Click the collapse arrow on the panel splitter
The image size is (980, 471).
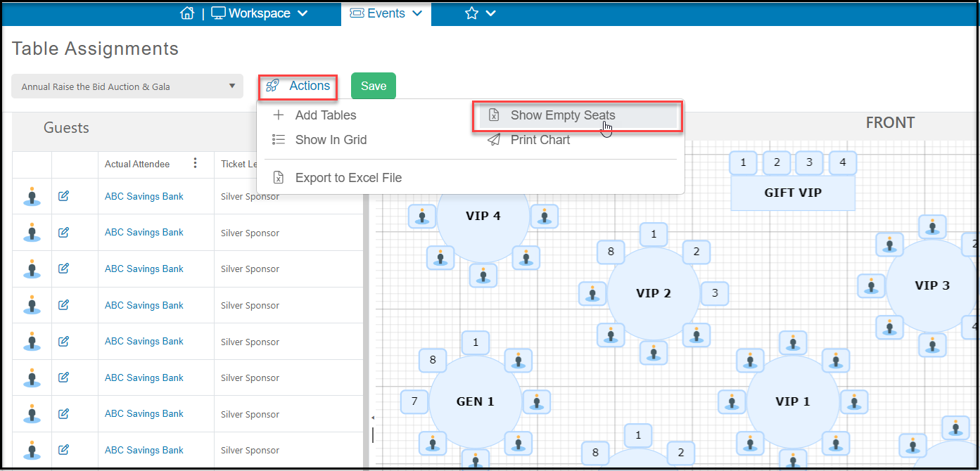372,418
